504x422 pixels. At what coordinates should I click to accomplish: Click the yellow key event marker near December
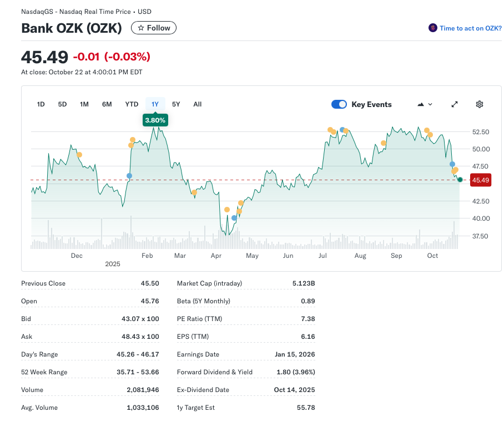pos(79,155)
